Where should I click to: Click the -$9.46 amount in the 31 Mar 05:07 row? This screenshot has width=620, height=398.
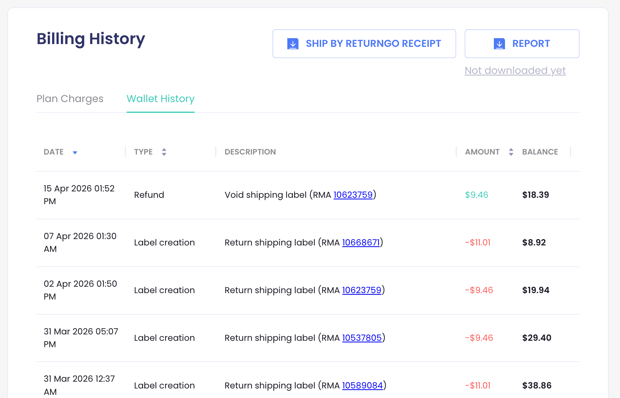click(x=479, y=338)
